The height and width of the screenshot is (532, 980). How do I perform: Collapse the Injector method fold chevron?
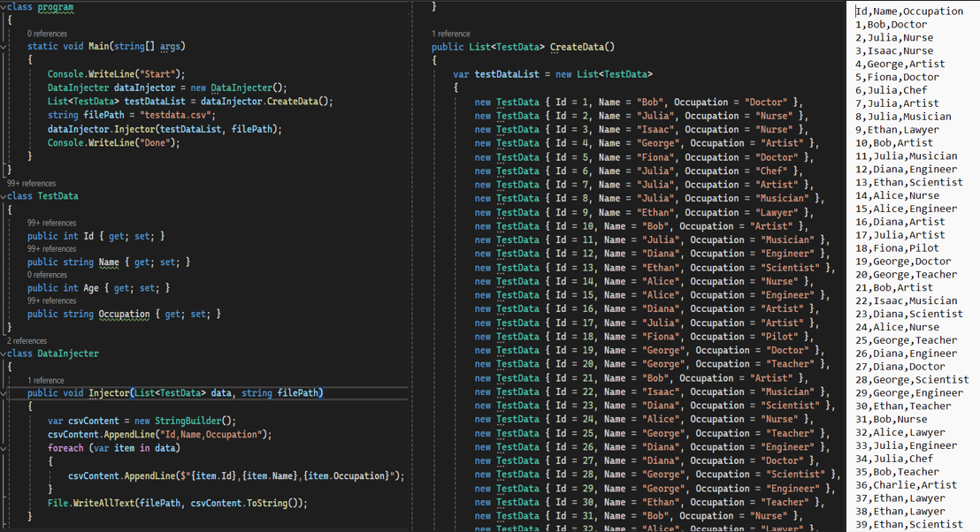point(4,393)
